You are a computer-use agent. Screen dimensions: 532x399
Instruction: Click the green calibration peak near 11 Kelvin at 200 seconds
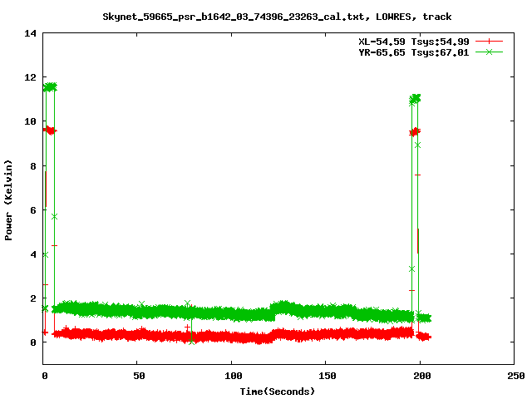click(415, 99)
